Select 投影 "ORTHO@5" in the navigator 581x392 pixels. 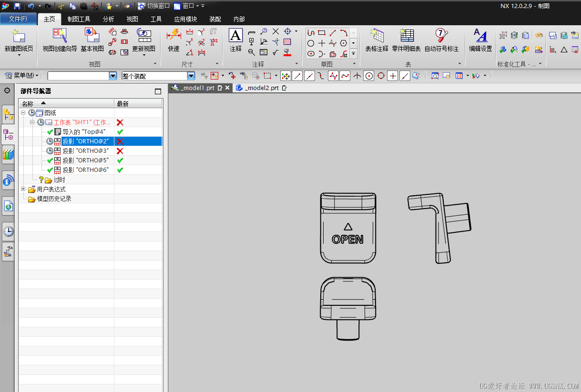tap(85, 161)
